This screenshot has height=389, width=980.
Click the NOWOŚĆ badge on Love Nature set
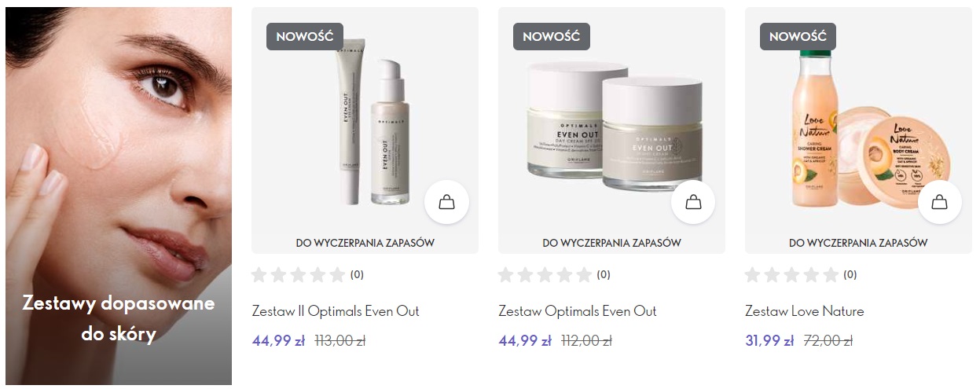coord(798,36)
